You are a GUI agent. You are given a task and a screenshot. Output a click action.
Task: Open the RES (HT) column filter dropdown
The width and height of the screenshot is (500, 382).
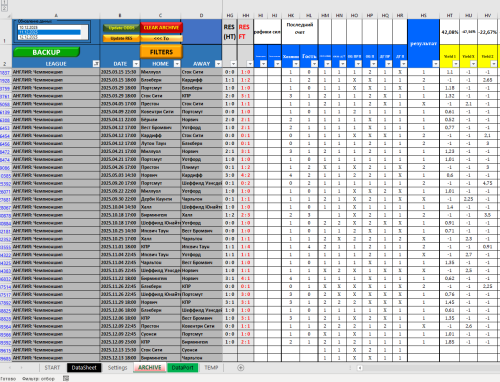233,64
